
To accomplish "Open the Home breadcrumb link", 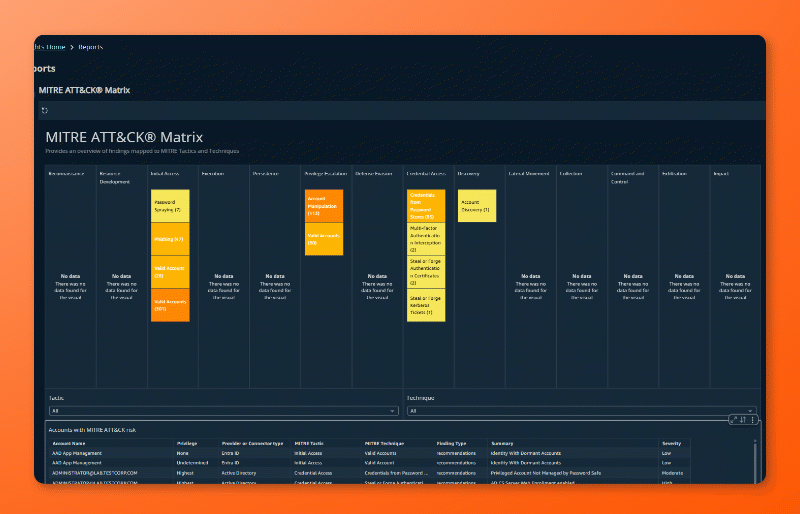I will pos(50,47).
